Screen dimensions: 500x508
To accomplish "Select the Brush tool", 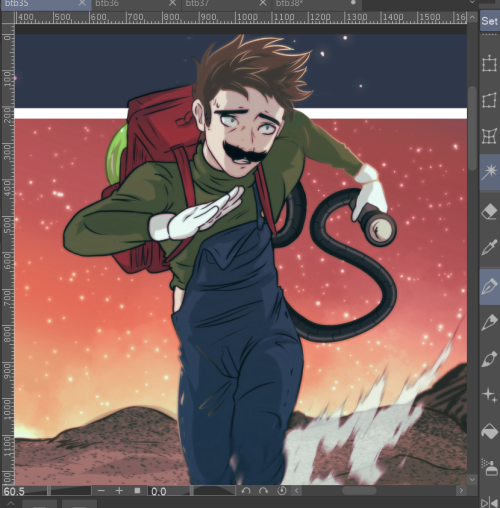I will point(489,359).
